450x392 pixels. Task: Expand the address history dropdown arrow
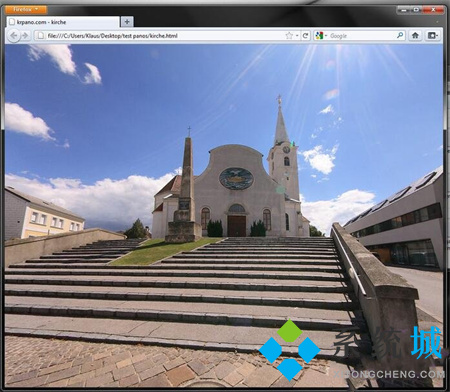pos(297,36)
